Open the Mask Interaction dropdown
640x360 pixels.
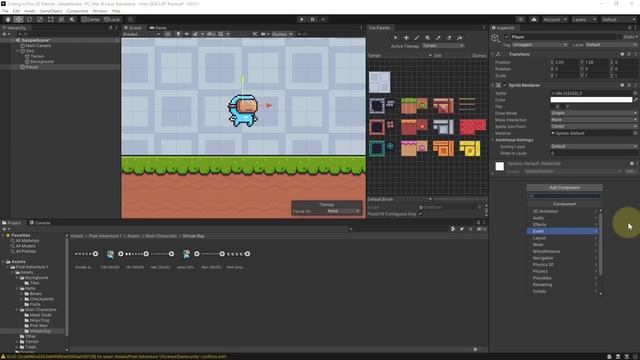[594, 120]
